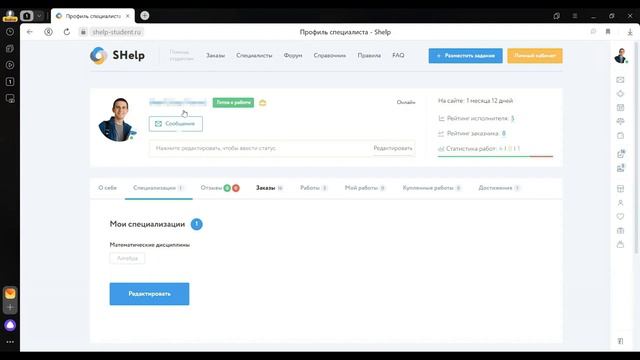Image resolution: width=640 pixels, height=360 pixels.
Task: Click the blue Разместить задание button
Action: (x=465, y=56)
